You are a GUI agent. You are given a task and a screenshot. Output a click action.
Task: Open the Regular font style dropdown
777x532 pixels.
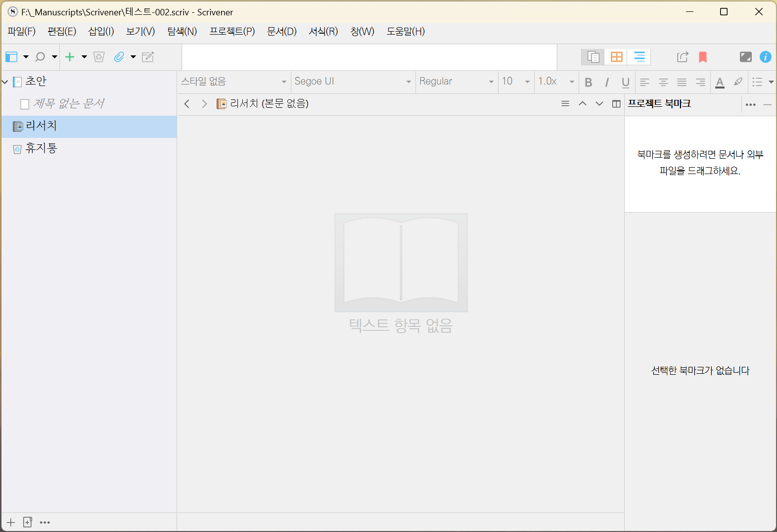(456, 82)
